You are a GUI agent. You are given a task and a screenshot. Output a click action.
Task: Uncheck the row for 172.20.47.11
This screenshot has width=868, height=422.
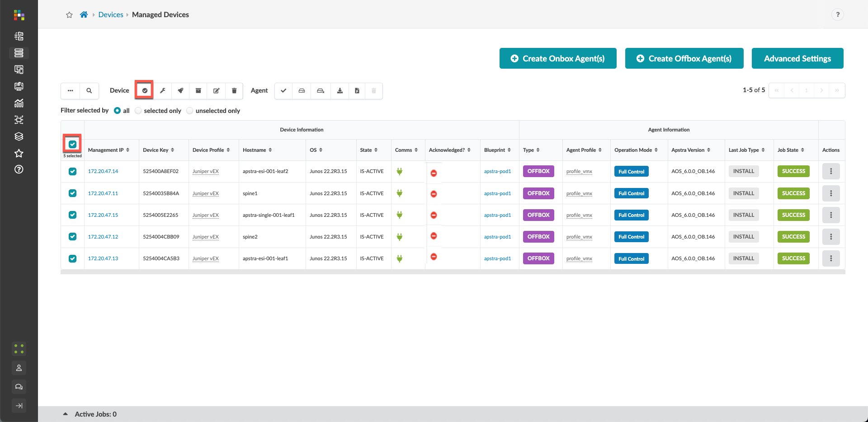tap(72, 193)
